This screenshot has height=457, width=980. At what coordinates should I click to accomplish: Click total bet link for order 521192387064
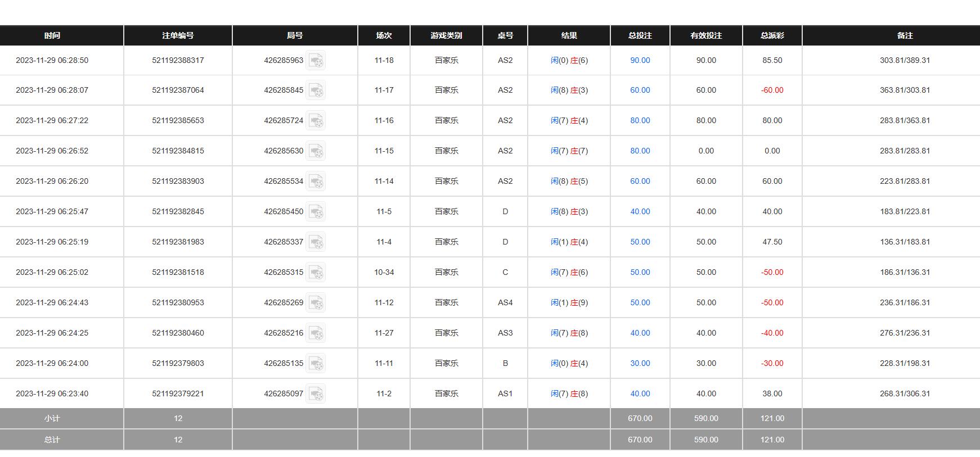point(640,90)
